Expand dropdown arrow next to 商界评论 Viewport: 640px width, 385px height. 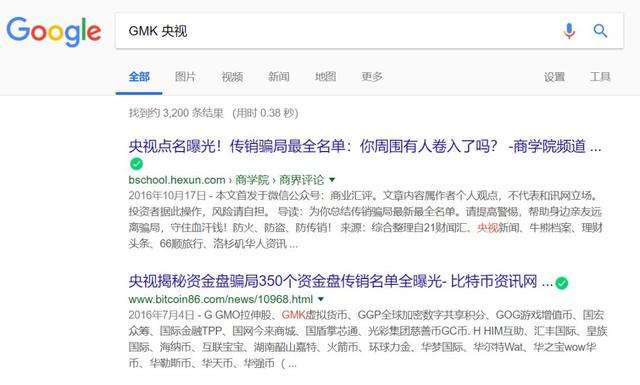(x=332, y=180)
